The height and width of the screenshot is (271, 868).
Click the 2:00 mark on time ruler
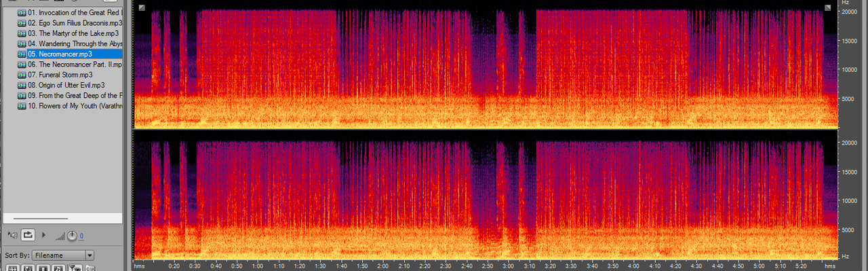tap(382, 266)
